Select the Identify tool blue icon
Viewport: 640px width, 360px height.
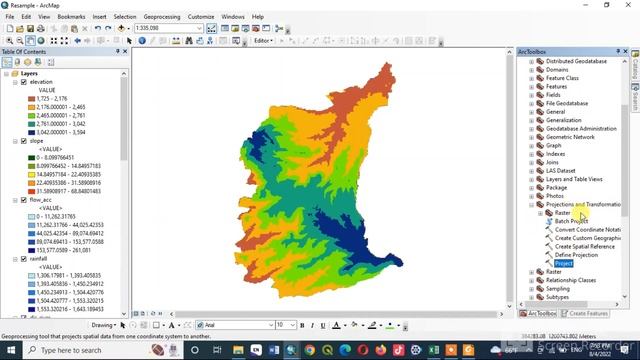[142, 41]
